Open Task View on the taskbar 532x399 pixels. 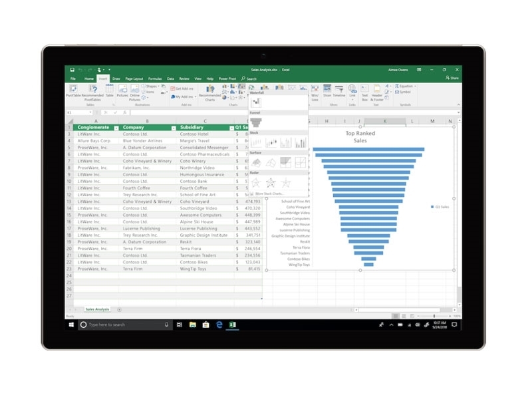click(x=180, y=325)
